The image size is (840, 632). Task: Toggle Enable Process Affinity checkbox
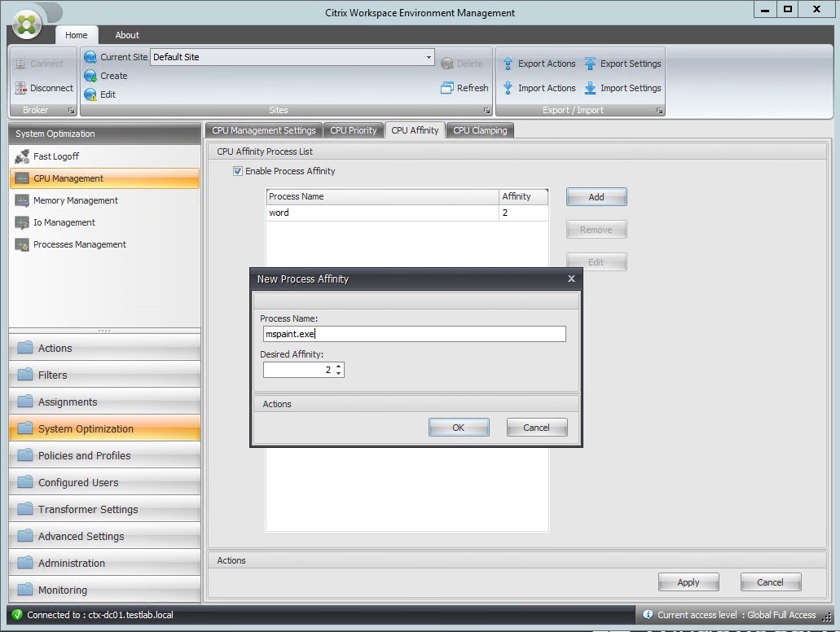pos(238,171)
